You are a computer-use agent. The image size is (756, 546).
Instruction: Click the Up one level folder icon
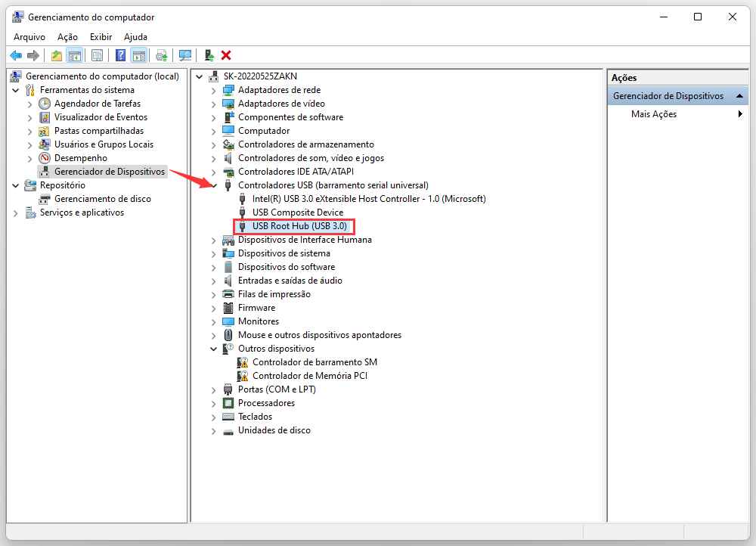pyautogui.click(x=56, y=55)
